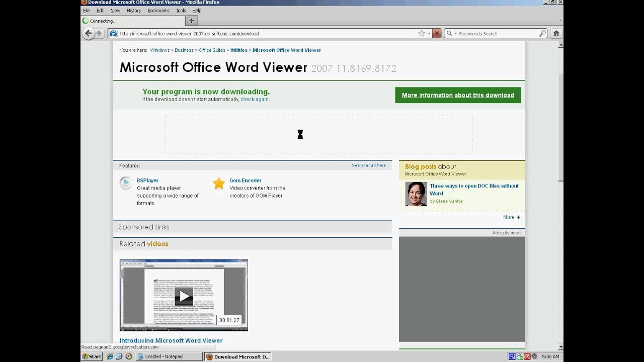The width and height of the screenshot is (644, 362).
Task: Follow the Windows breadcrumb link
Action: pos(159,50)
